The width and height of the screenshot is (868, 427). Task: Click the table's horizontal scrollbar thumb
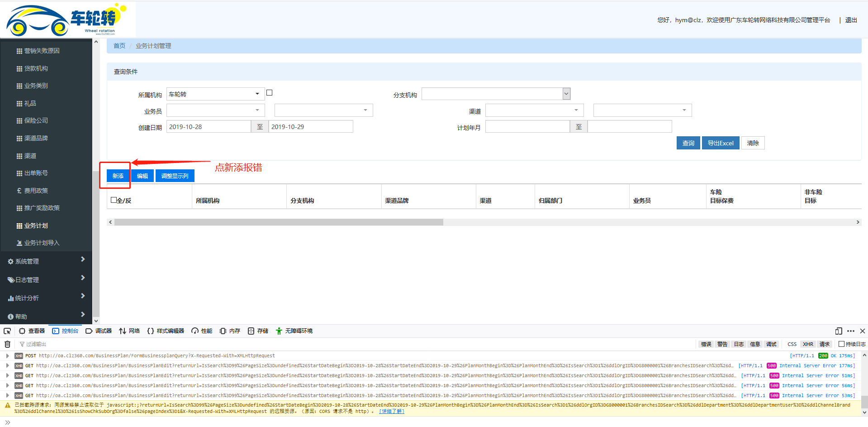pos(279,222)
